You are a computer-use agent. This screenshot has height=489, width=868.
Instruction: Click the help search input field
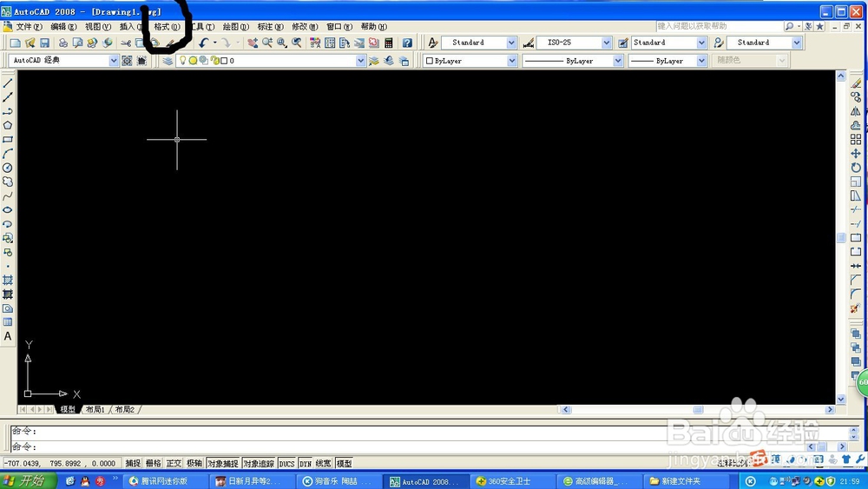tap(719, 26)
